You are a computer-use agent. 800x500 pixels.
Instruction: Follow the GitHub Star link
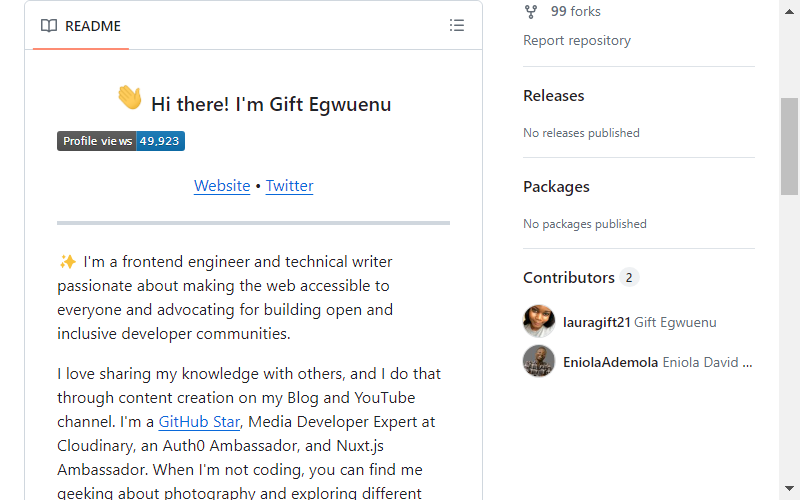click(199, 422)
